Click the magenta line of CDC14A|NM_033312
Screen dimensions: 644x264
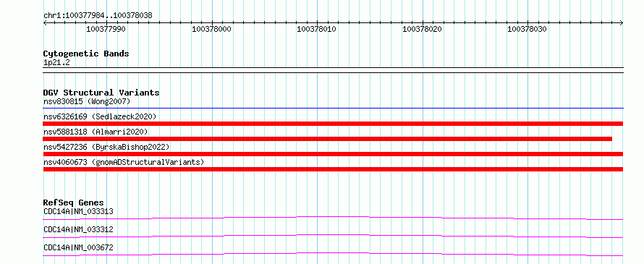pos(333,236)
